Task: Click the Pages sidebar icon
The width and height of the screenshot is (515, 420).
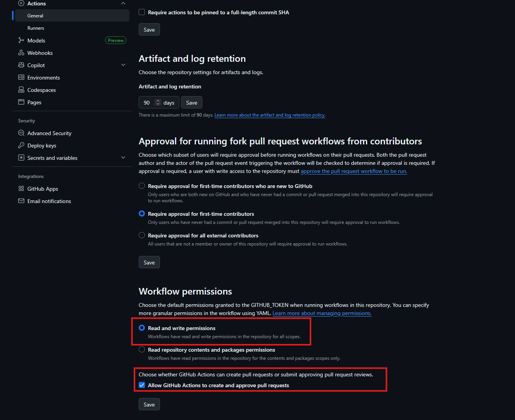Action: pos(21,102)
